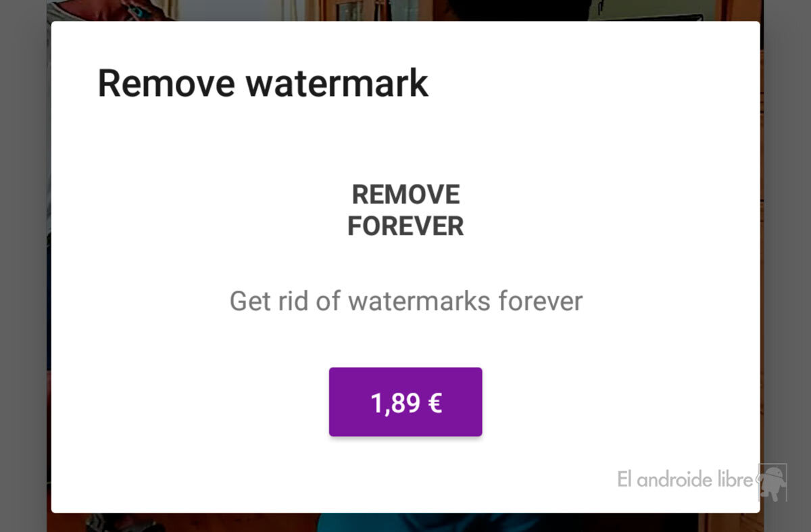Click the android robot logo icon
The image size is (811, 532).
coord(772,482)
